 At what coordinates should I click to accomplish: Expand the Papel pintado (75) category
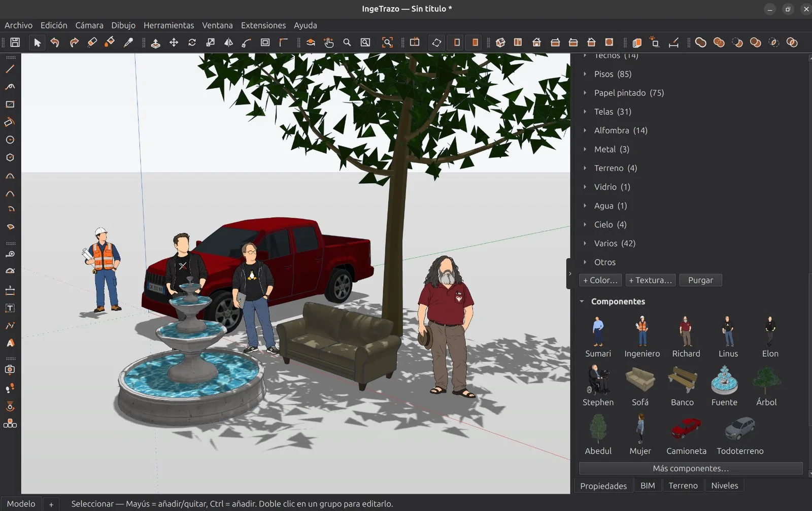[585, 93]
